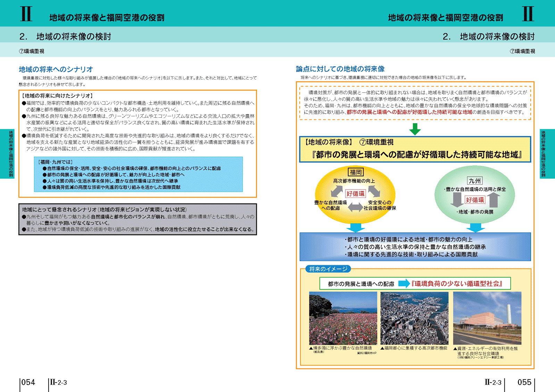Click 豊かな自然環境への配慮 in 福岡 ellipse
Image resolution: width=555 pixels, height=392 pixels.
[330, 205]
